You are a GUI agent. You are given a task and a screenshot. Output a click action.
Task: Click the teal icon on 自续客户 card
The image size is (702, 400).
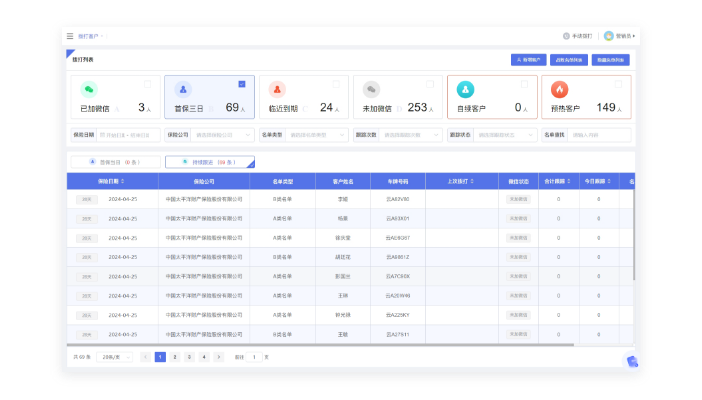coord(465,89)
